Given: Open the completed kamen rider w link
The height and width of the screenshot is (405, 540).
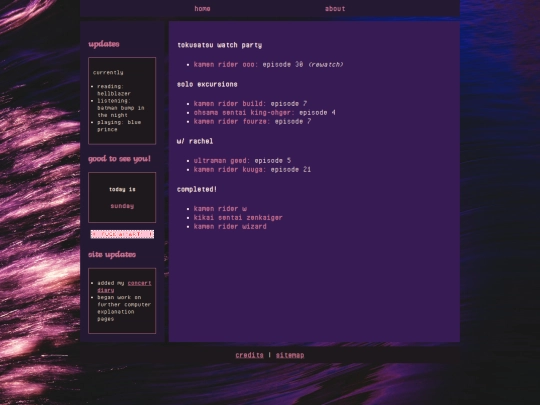Looking at the screenshot, I should [220, 209].
